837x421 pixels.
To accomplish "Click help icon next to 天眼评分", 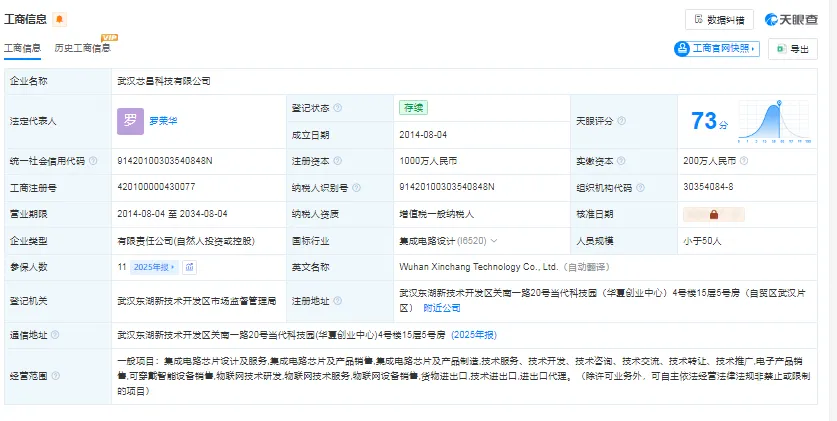I will (x=622, y=121).
